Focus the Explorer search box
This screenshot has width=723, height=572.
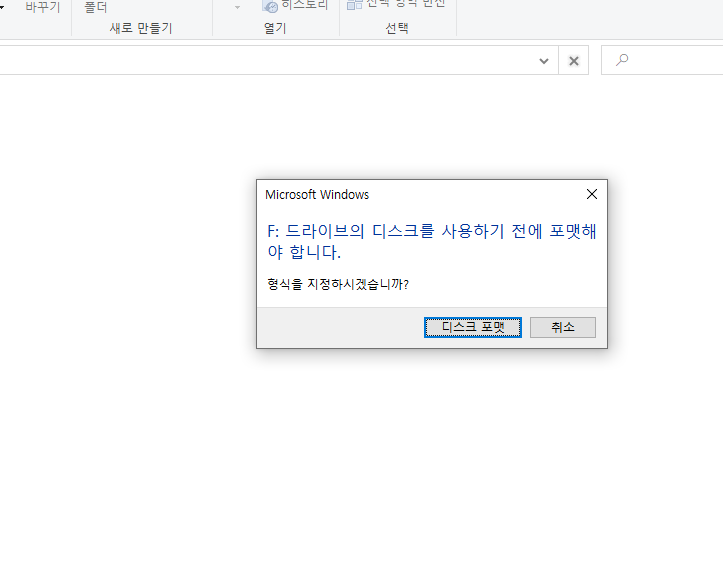pos(662,60)
